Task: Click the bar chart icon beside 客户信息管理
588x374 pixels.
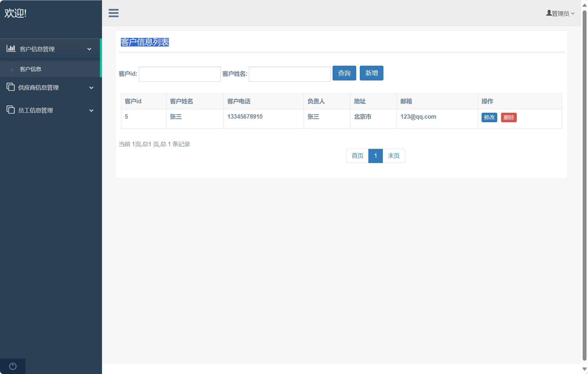Action: (11, 49)
